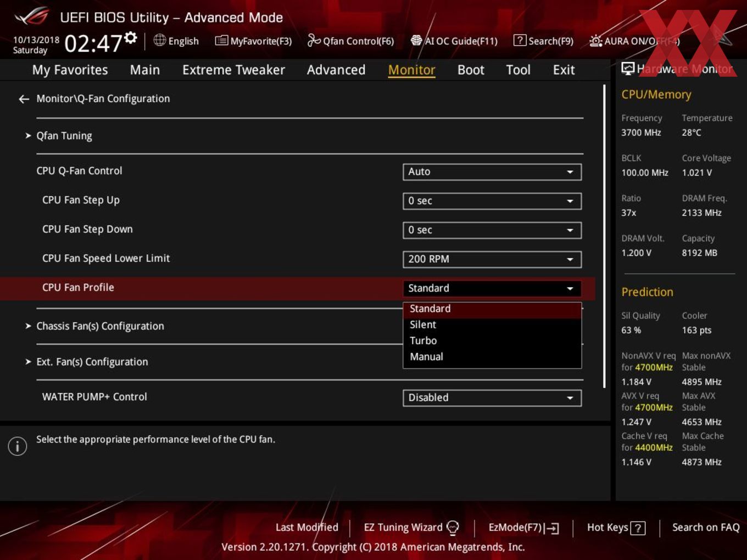Image resolution: width=747 pixels, height=560 pixels.
Task: Click the CPU/Memory section heading
Action: click(x=656, y=94)
